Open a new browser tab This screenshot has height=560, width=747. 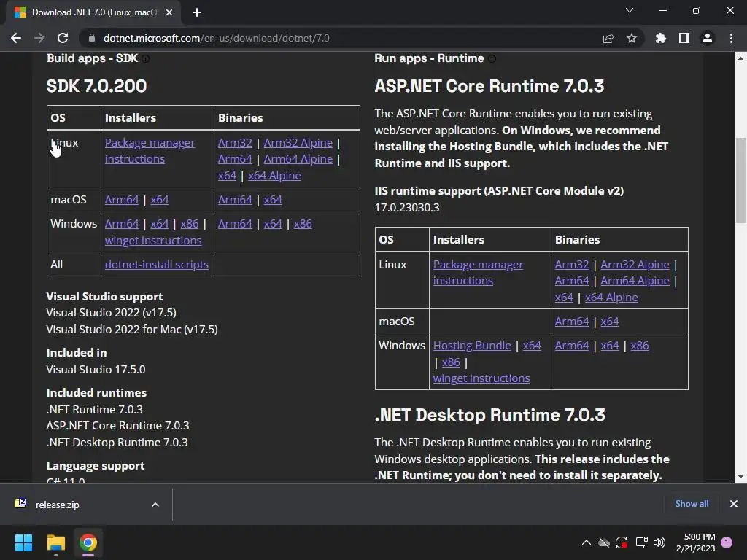click(x=197, y=12)
